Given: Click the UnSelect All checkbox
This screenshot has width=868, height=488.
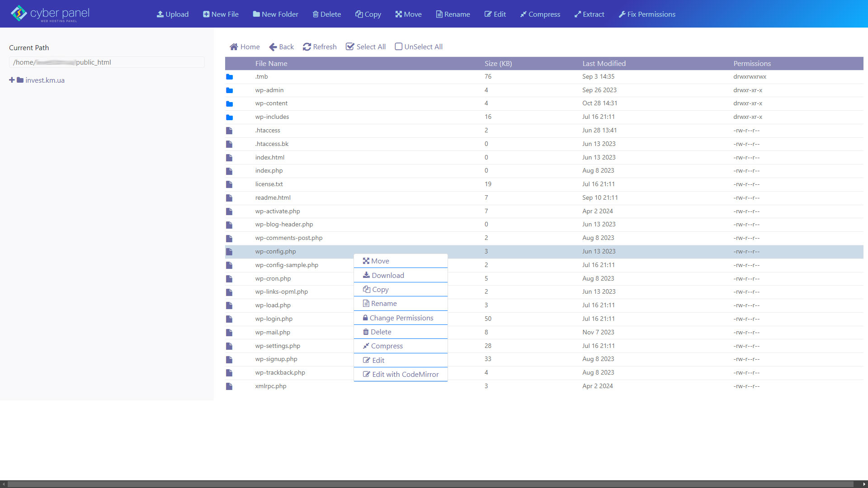Looking at the screenshot, I should (x=398, y=47).
